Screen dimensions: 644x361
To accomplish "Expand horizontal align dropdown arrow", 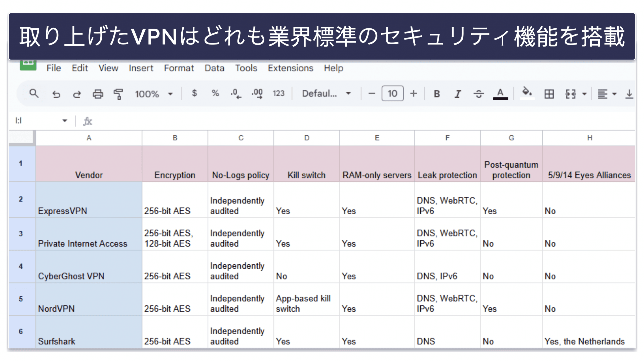I will [614, 94].
